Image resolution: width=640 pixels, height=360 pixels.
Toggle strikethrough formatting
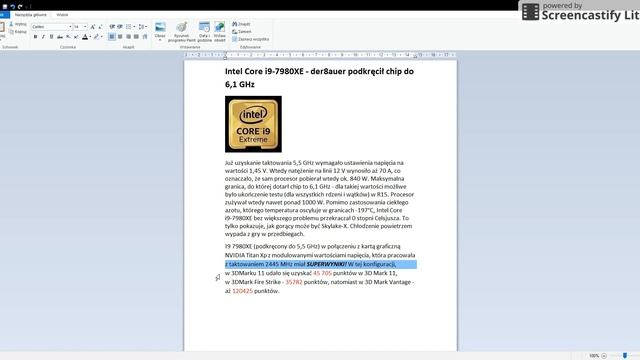pos(60,37)
